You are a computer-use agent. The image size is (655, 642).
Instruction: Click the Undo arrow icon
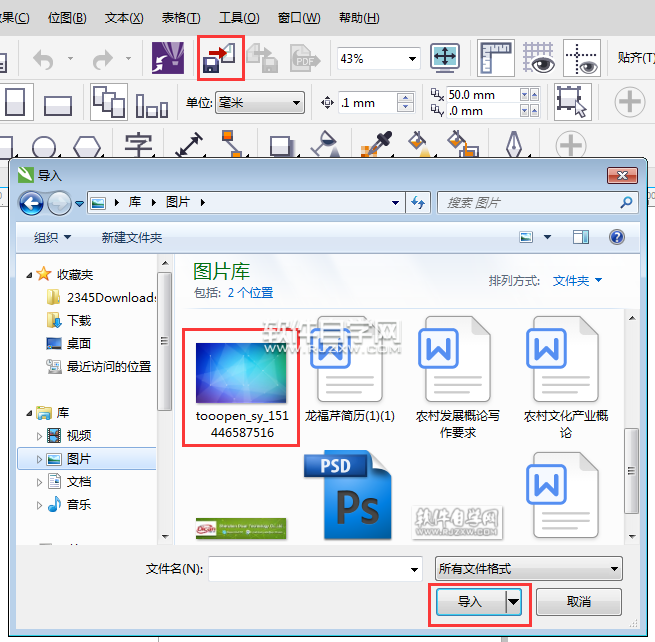coord(43,59)
